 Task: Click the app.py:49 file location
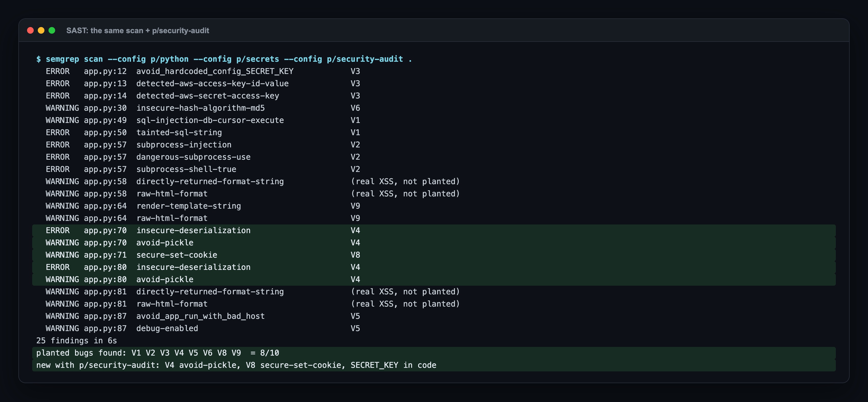pyautogui.click(x=105, y=120)
